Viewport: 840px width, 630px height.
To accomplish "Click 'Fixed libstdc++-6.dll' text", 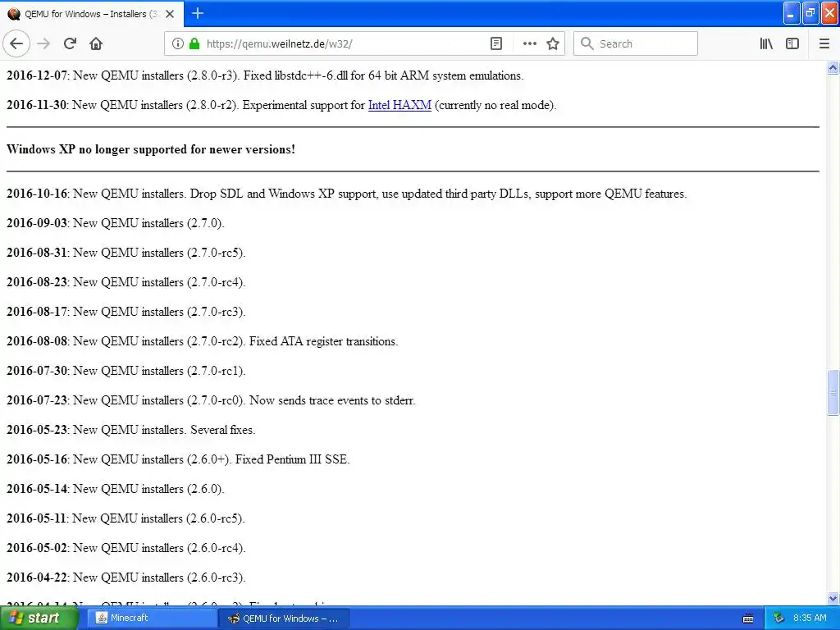I will click(295, 75).
